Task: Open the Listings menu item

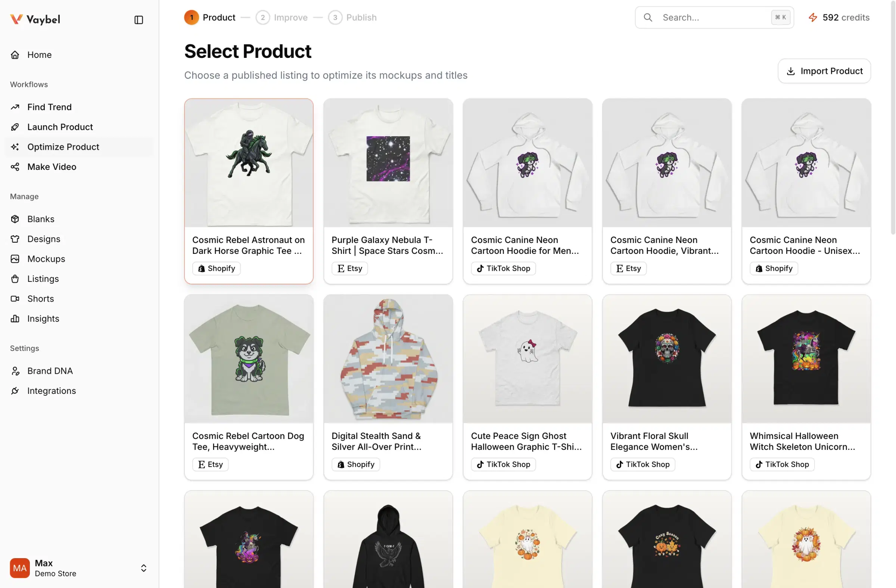Action: click(43, 279)
